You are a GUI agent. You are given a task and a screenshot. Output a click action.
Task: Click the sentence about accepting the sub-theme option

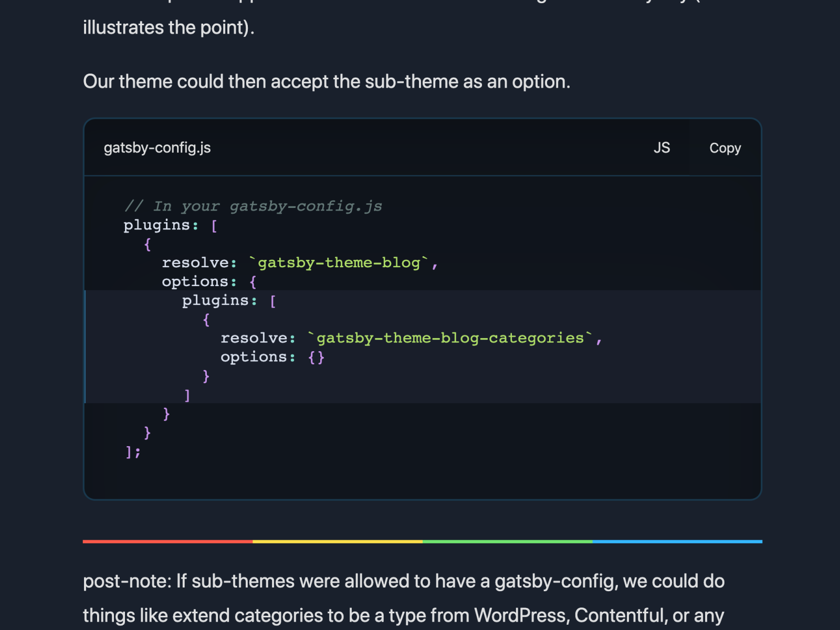[327, 81]
